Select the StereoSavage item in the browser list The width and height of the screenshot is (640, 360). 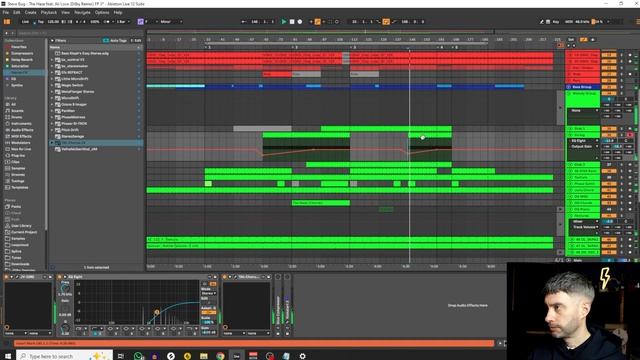(x=72, y=136)
